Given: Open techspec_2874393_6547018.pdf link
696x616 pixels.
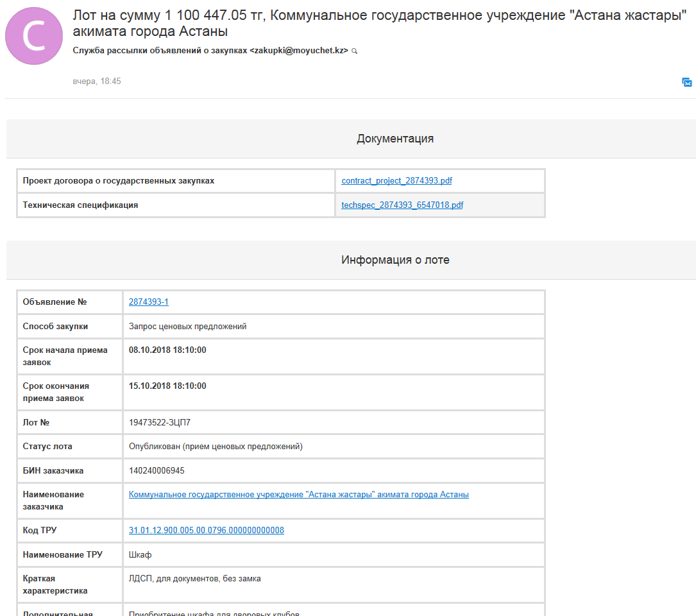Looking at the screenshot, I should point(402,205).
